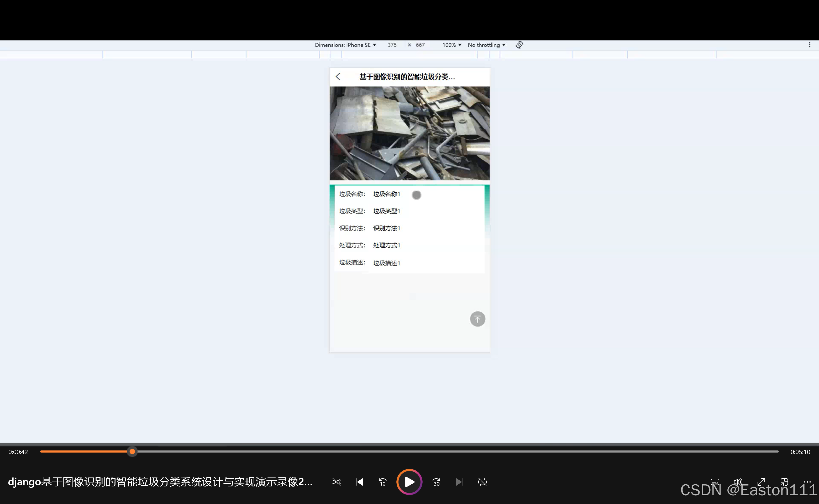Click the value 垃圾类型1
The image size is (819, 504).
click(386, 211)
